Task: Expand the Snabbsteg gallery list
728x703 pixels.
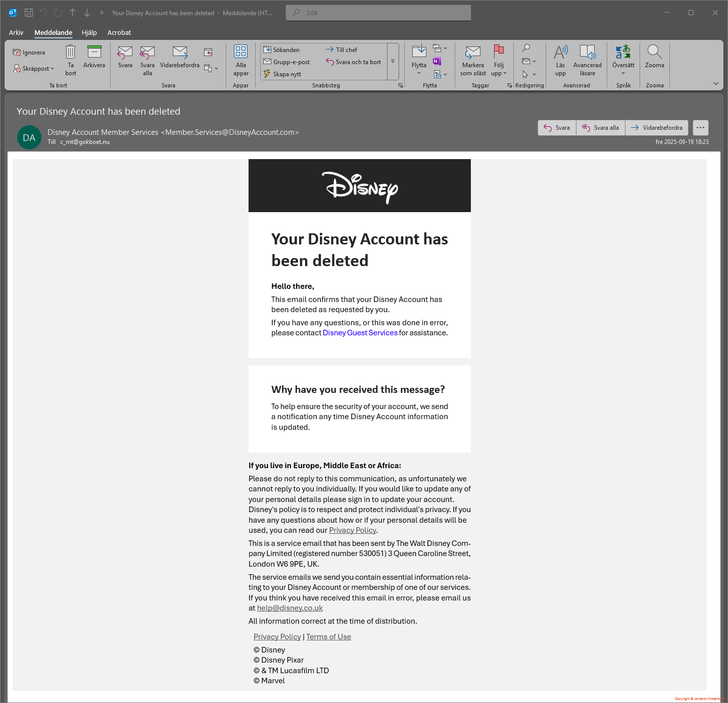Action: coord(393,62)
